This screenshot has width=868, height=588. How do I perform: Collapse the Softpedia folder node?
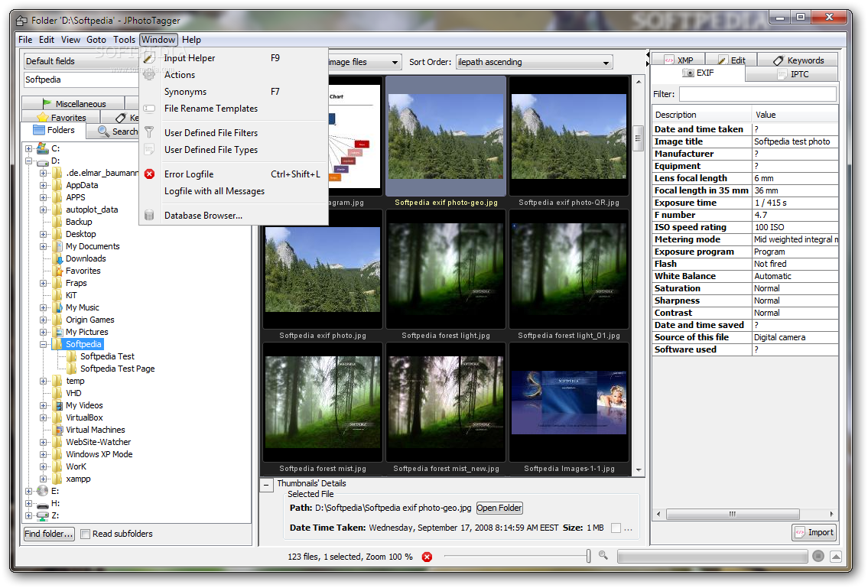coord(43,344)
